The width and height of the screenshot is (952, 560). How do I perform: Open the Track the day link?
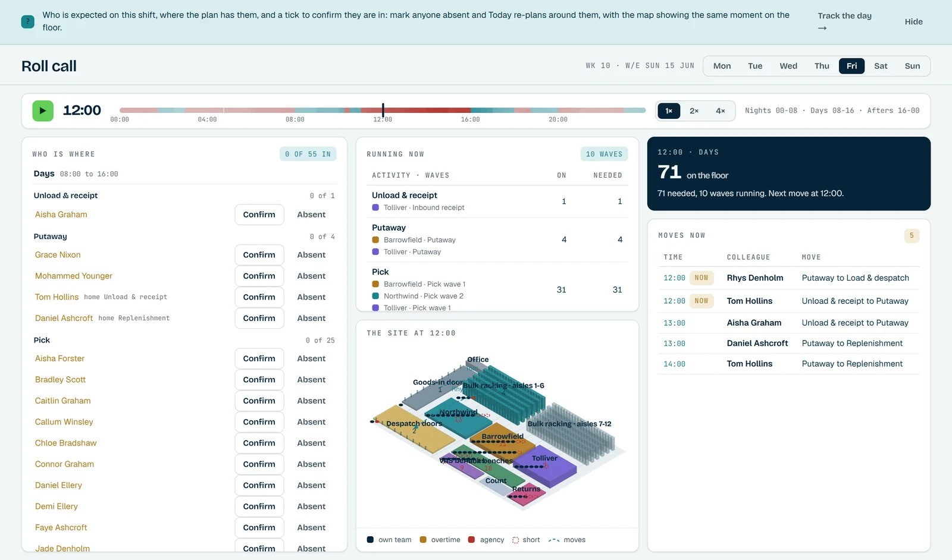click(844, 22)
